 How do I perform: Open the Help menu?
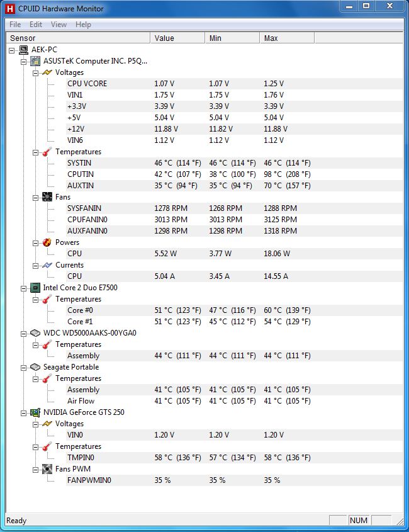(83, 25)
